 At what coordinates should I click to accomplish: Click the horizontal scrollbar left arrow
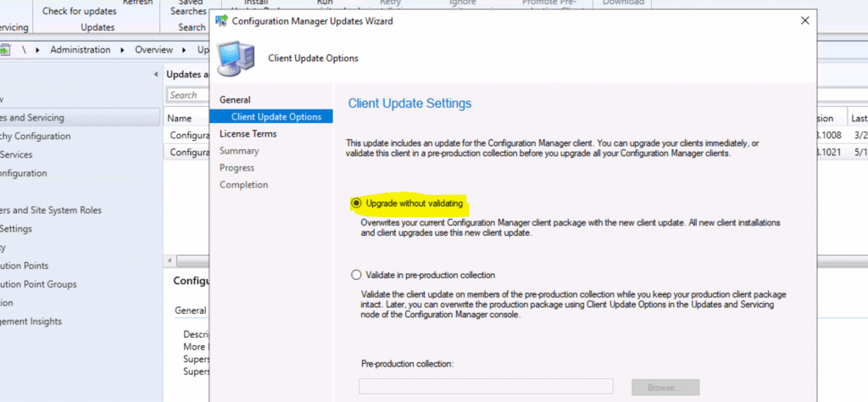tap(170, 260)
